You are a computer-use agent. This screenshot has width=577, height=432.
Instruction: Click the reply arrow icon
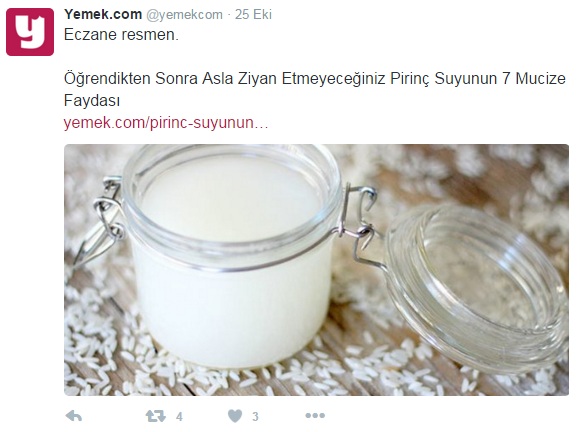pyautogui.click(x=74, y=416)
